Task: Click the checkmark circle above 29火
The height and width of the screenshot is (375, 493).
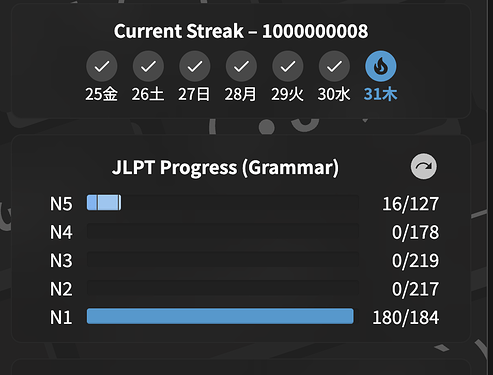Action: (x=288, y=66)
